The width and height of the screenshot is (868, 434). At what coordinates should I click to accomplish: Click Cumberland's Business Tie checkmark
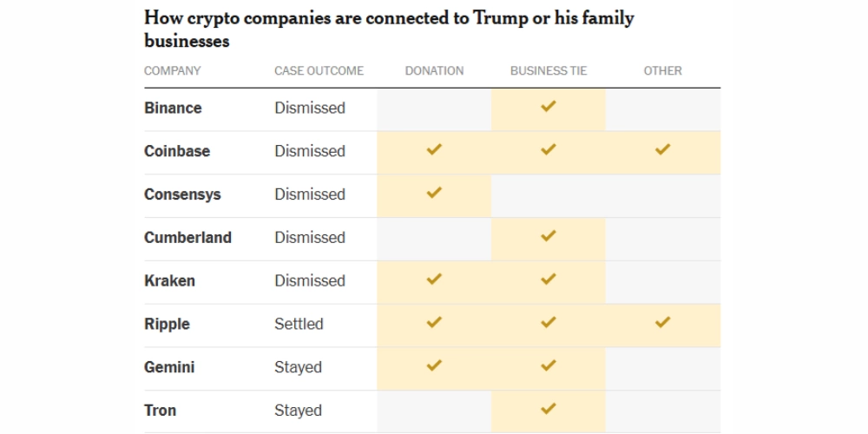tap(548, 236)
